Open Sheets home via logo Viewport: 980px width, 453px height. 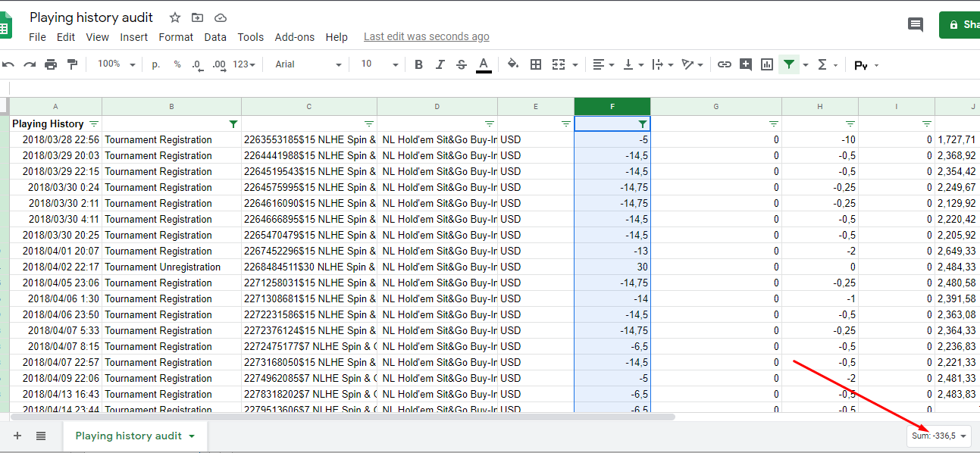(x=5, y=25)
